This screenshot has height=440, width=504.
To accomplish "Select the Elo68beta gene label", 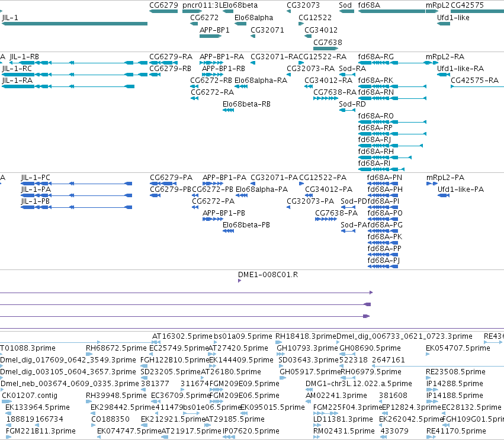I will [240, 5].
